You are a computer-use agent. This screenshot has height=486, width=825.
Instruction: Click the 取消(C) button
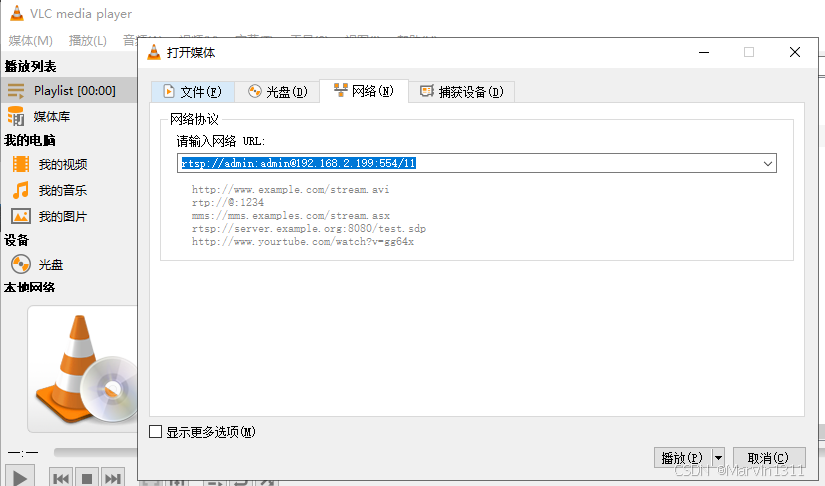769,458
